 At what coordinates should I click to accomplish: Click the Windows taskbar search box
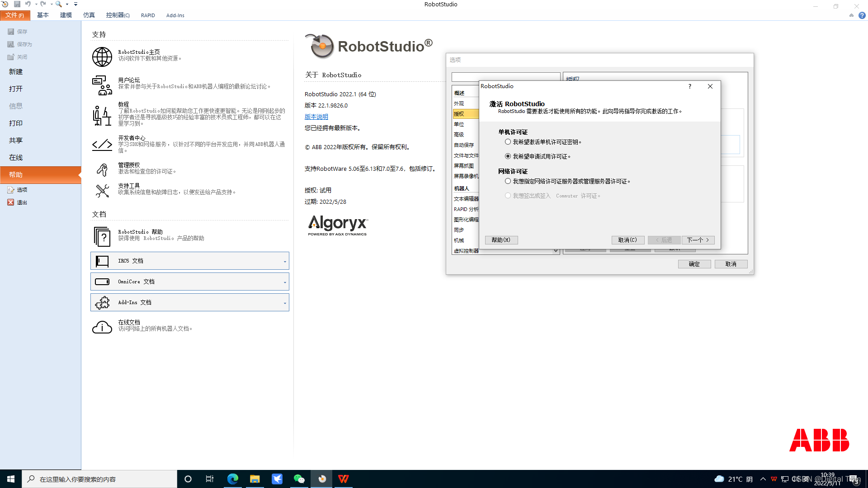click(99, 479)
